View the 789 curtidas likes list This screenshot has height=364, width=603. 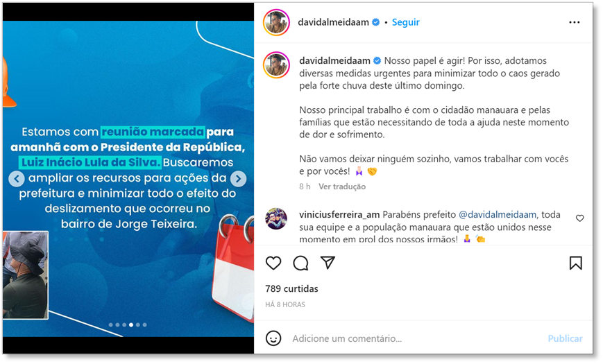pyautogui.click(x=291, y=288)
